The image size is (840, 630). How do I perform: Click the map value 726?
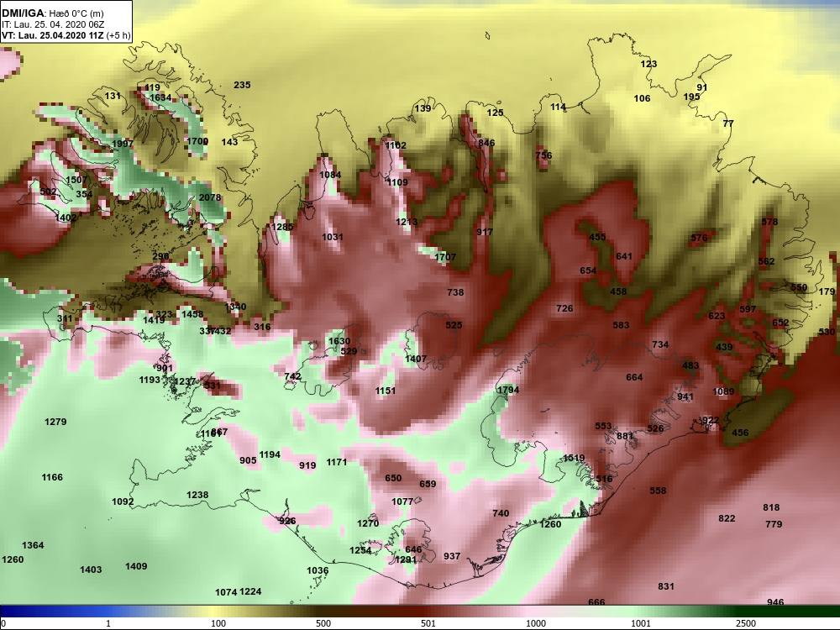pos(564,308)
